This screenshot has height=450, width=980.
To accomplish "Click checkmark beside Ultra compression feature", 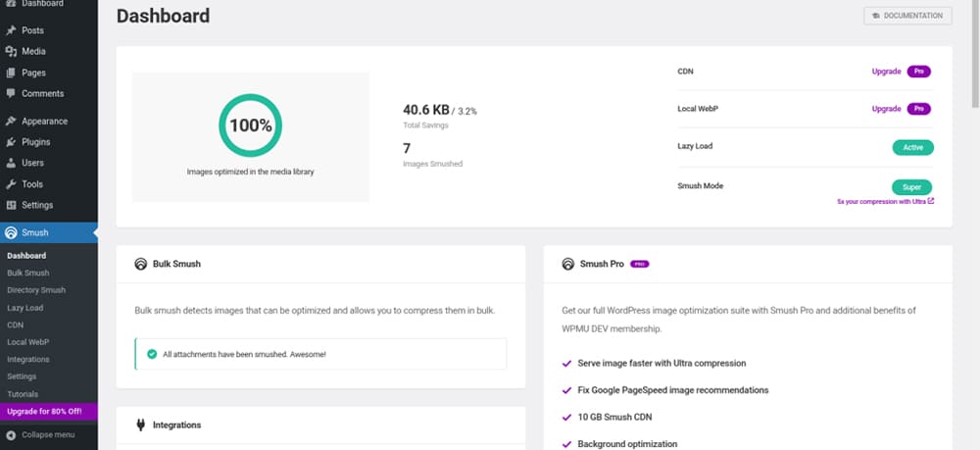I will pos(566,363).
